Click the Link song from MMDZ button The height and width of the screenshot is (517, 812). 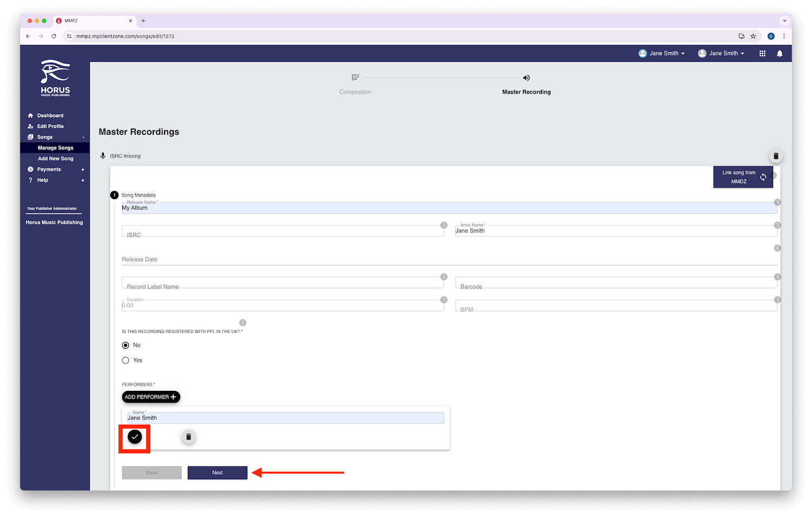pos(743,177)
